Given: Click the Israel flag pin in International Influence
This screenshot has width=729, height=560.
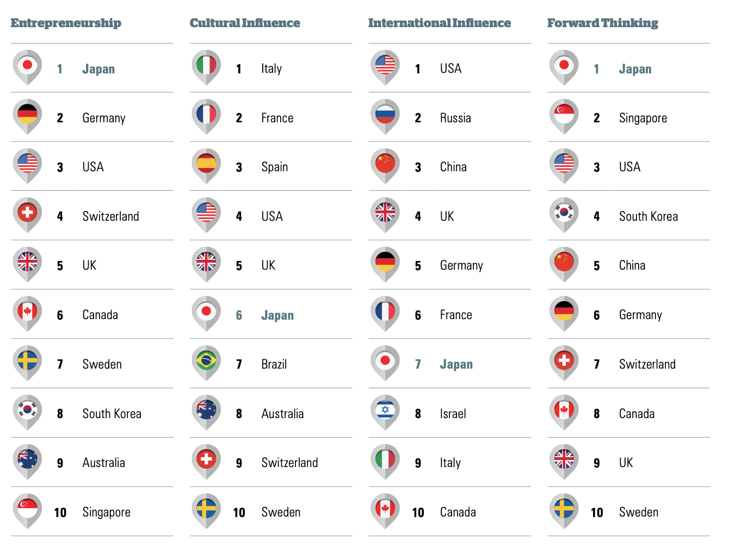Looking at the screenshot, I should coord(385,413).
